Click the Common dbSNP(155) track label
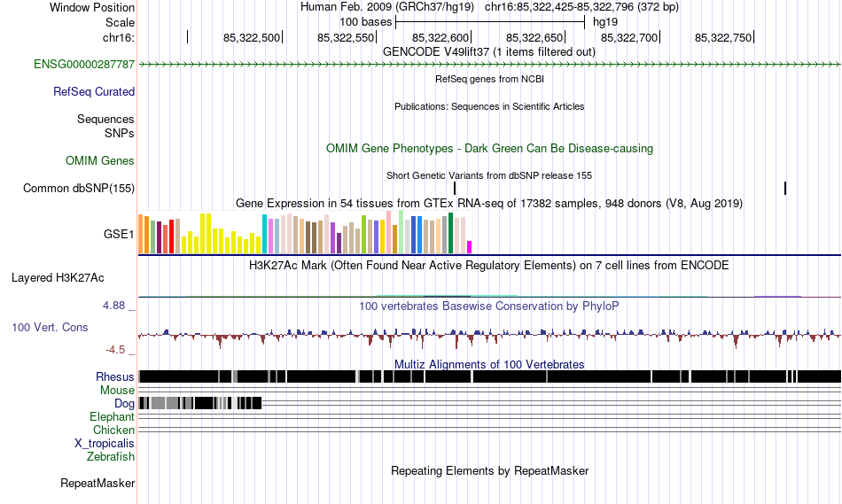Image resolution: width=842 pixels, height=504 pixels. (79, 189)
